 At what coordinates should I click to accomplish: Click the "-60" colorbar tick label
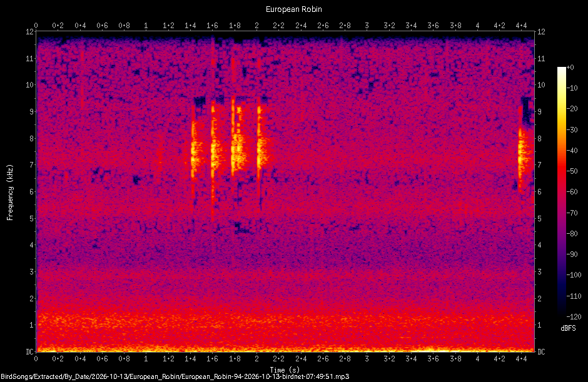click(x=572, y=192)
